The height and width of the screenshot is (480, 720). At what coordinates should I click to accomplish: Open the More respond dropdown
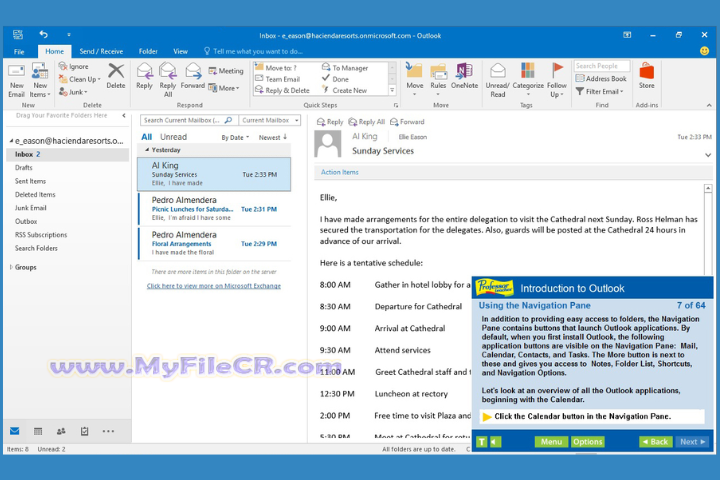coord(224,88)
